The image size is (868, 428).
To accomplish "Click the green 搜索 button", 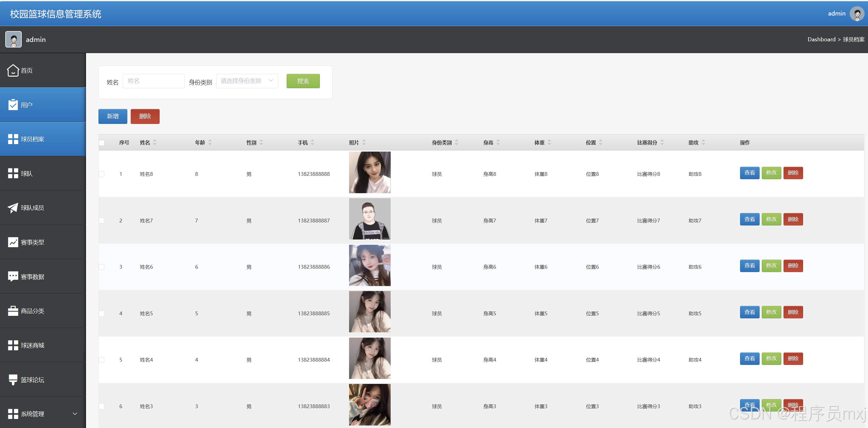I will (303, 81).
